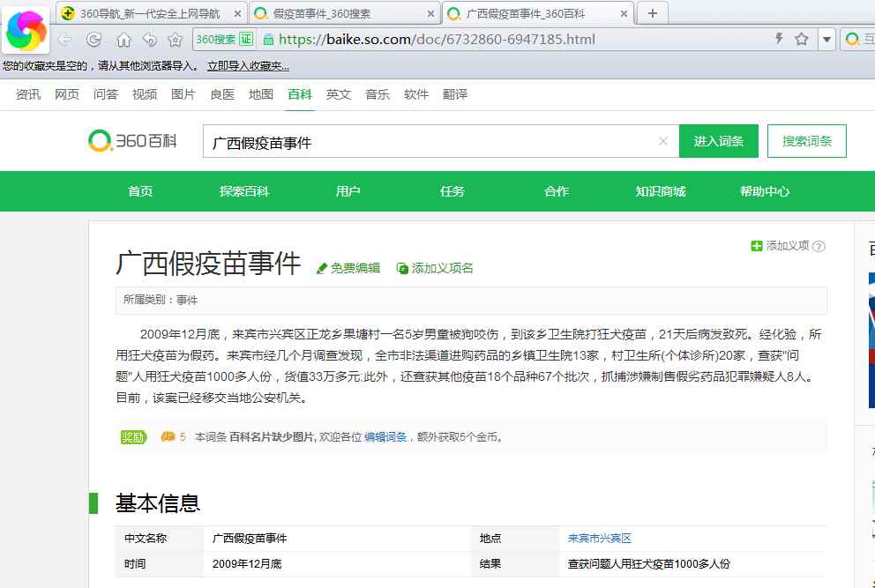This screenshot has height=588, width=875.
Task: Follow the 来宾市兴宾区 location link
Action: 599,538
